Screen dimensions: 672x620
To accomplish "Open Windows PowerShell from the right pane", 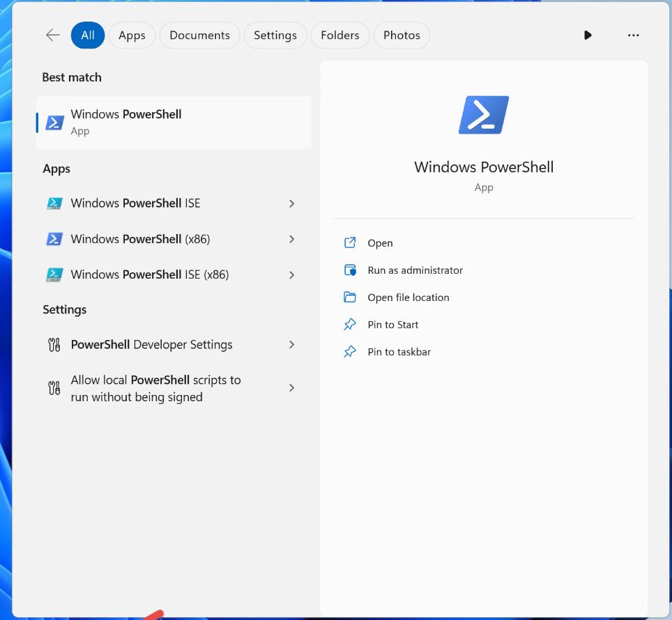I will pos(380,243).
